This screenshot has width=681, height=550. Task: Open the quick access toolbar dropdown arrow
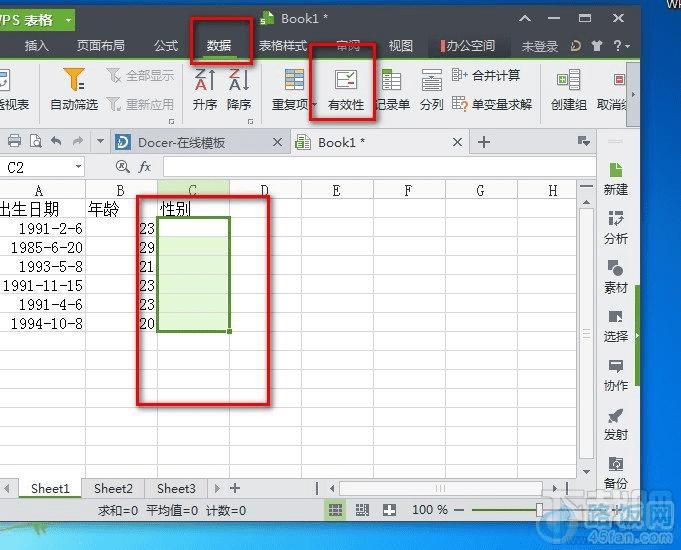point(100,141)
